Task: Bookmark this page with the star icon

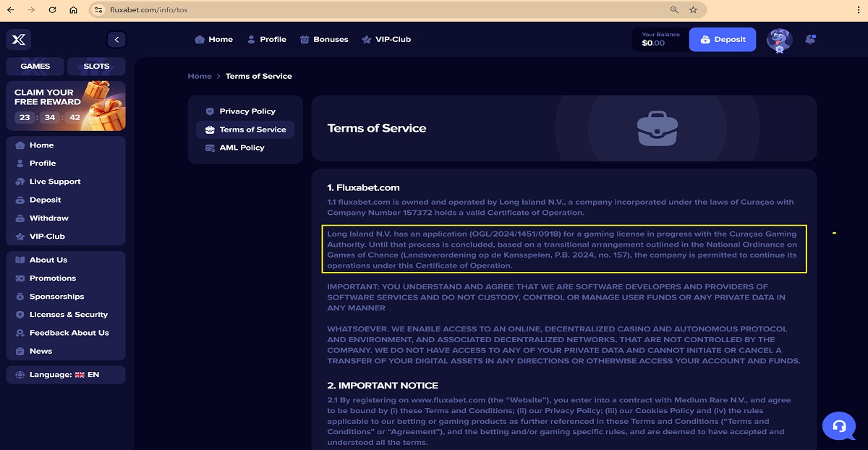Action: click(x=693, y=10)
